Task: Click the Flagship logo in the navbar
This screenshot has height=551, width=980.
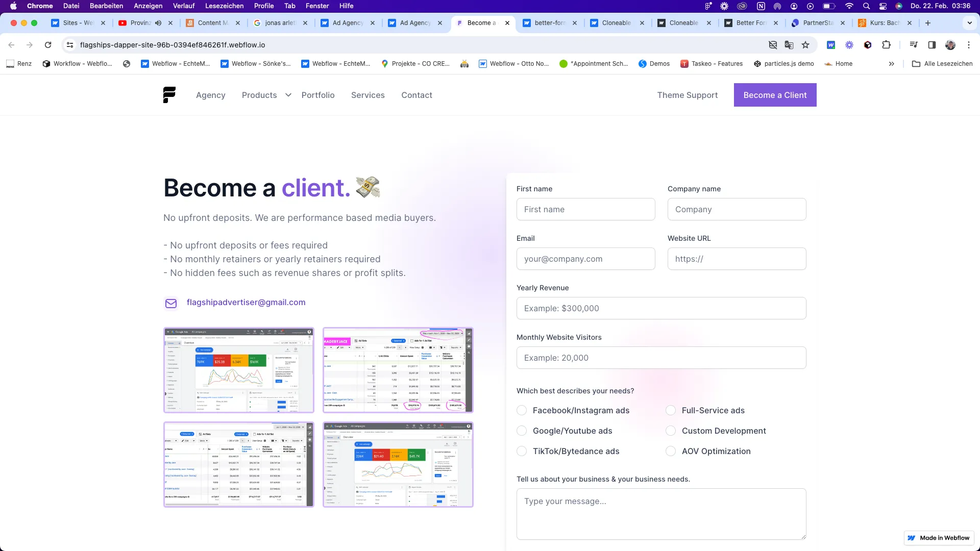Action: point(169,94)
